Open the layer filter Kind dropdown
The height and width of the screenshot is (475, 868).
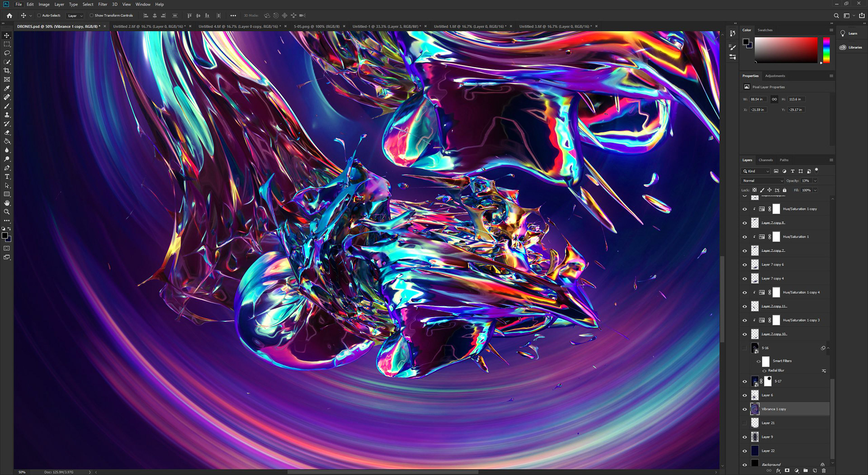pyautogui.click(x=756, y=171)
